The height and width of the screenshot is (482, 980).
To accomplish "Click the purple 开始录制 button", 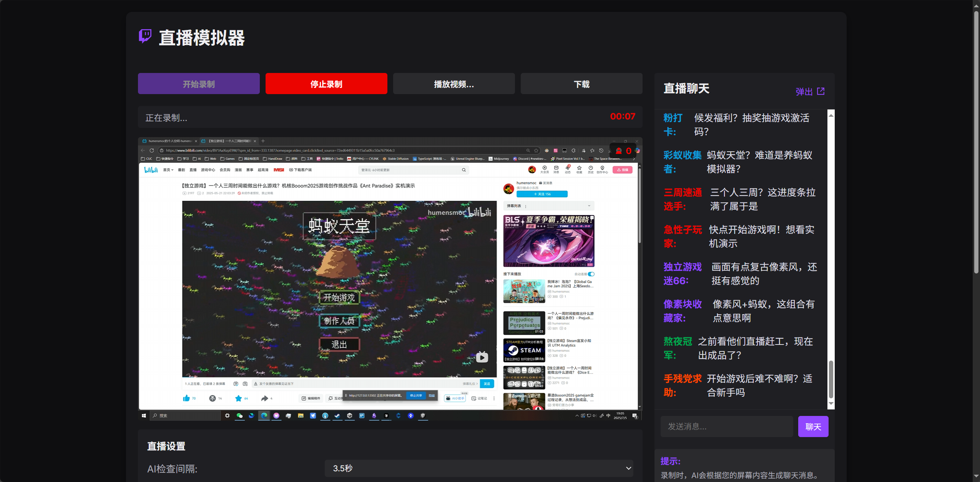I will (199, 84).
